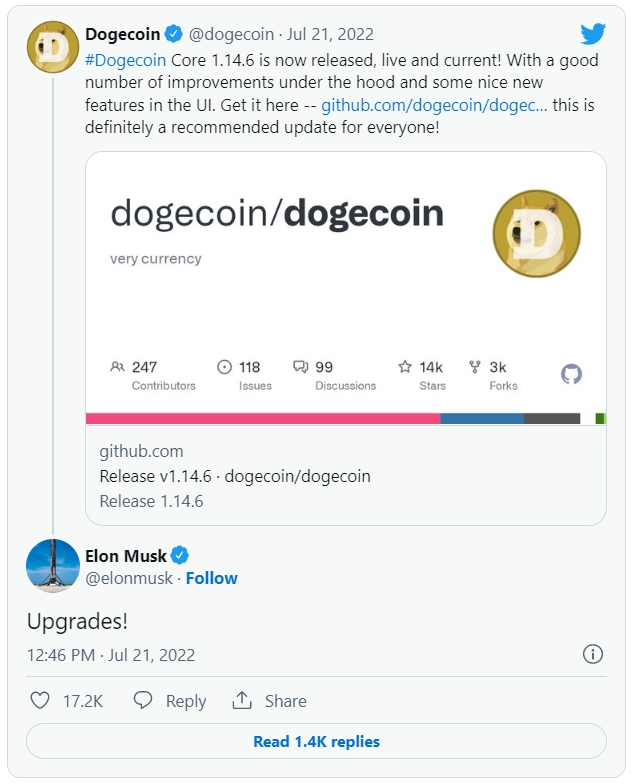Click Dogecoin's blue verified badge

(174, 34)
